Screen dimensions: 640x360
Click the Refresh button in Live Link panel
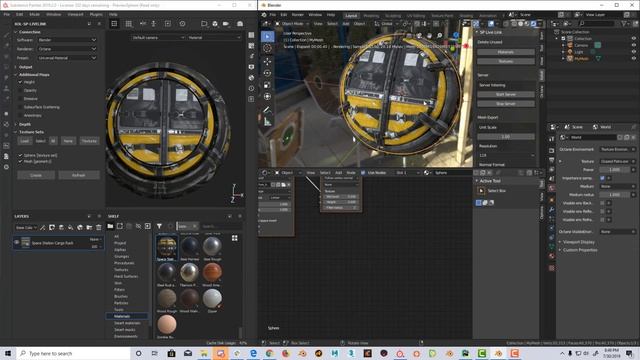pyautogui.click(x=79, y=175)
